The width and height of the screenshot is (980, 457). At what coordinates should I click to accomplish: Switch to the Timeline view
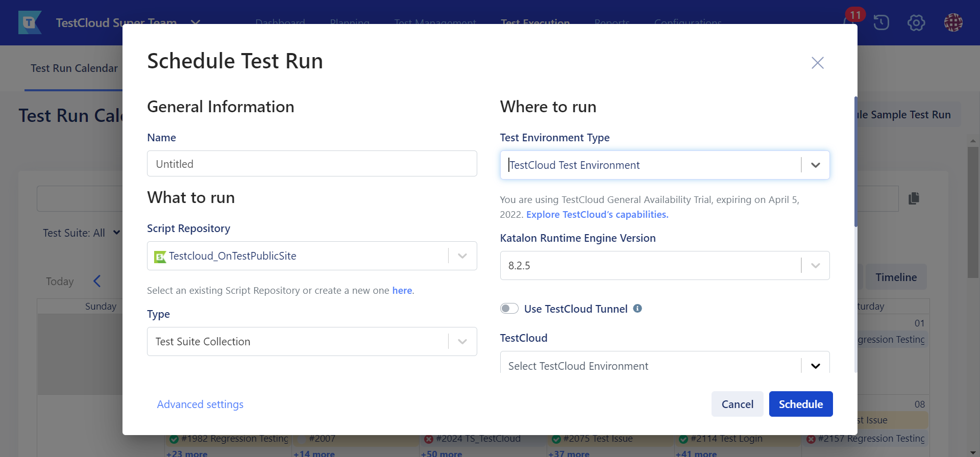point(896,277)
